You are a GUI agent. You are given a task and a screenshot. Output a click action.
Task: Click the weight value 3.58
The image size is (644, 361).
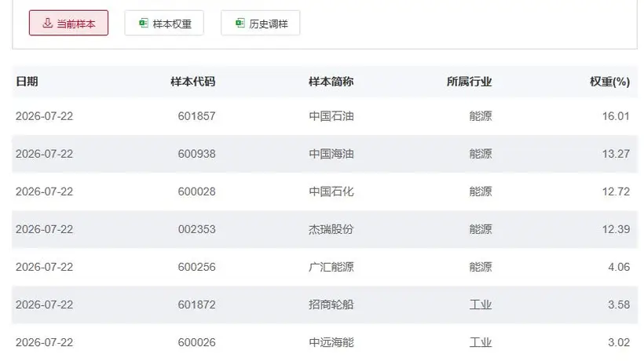coord(619,304)
